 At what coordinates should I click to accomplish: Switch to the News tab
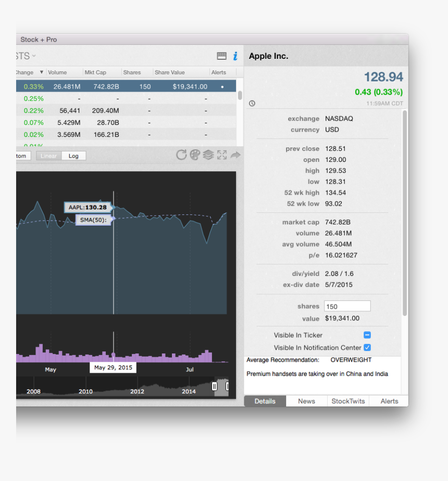pyautogui.click(x=306, y=401)
